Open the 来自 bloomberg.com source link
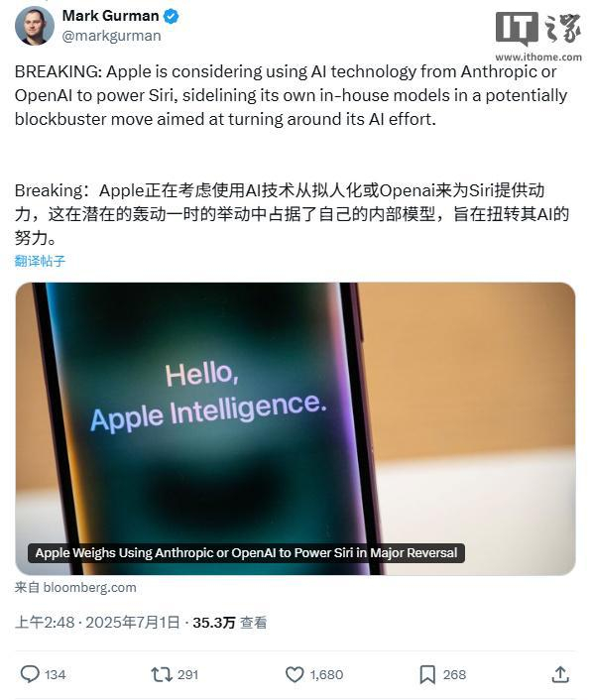The height and width of the screenshot is (700, 592). (75, 588)
